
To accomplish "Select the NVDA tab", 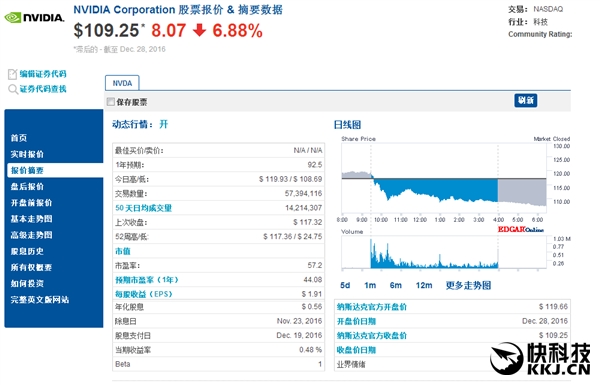I will tap(122, 83).
